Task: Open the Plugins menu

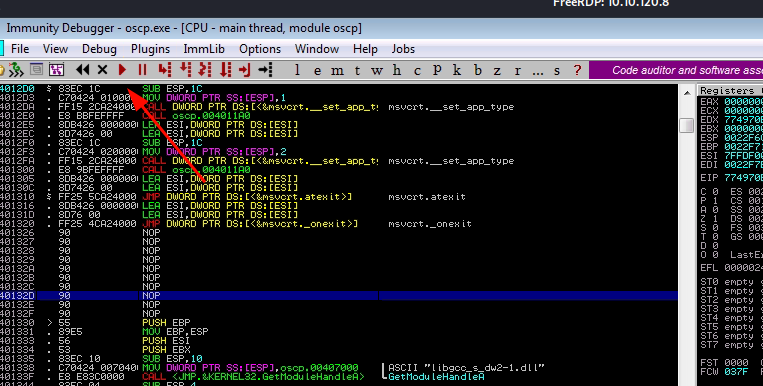Action: 150,49
